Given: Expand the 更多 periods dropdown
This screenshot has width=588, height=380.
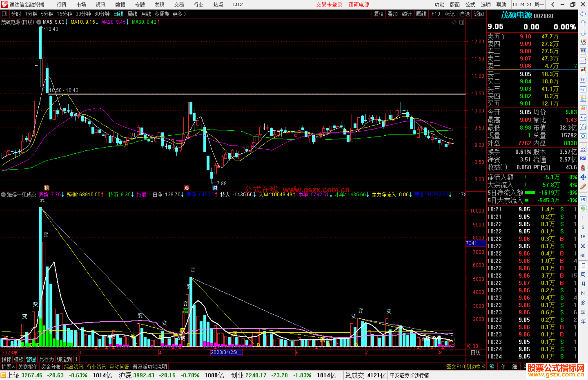Looking at the screenshot, I should pyautogui.click(x=179, y=14).
